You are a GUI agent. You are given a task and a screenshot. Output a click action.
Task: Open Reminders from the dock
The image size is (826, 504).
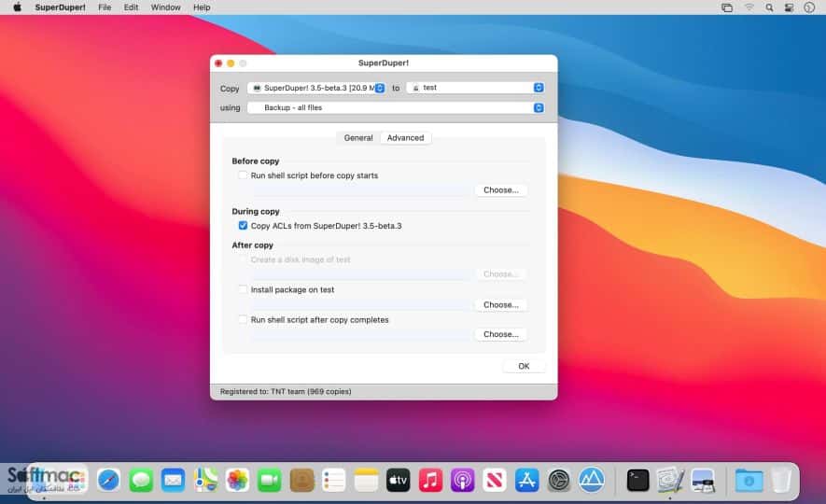click(334, 481)
